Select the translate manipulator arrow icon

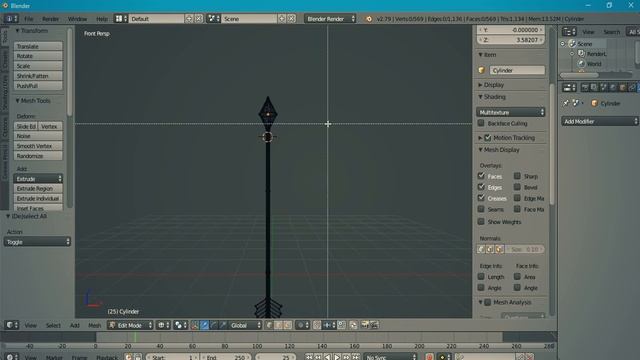tap(204, 325)
